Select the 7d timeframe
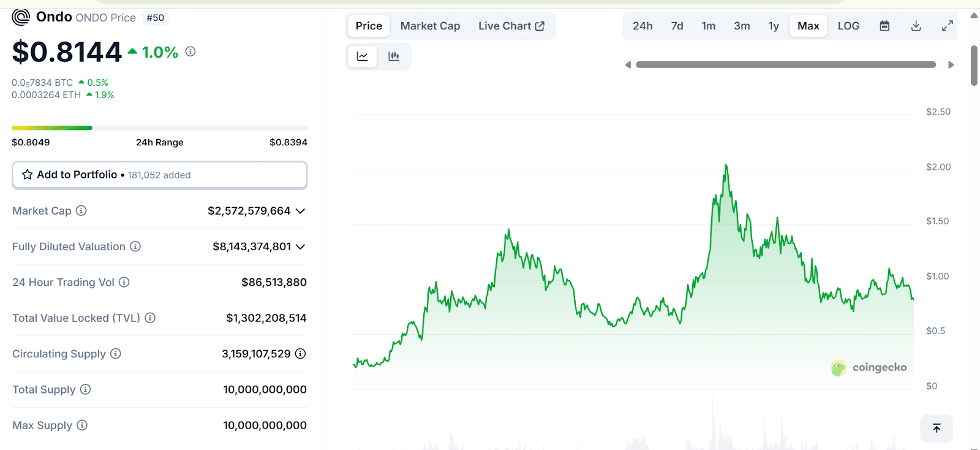Screen dimensions: 980x450 [x=677, y=26]
